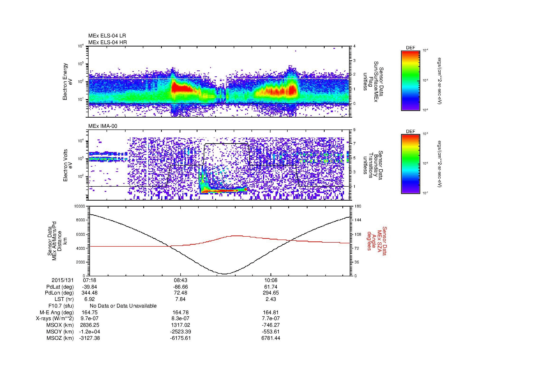Click the lower colorbar units 'ergs/(cm**2-sr-sec-eV)'
The height and width of the screenshot is (392, 555).
pos(440,164)
